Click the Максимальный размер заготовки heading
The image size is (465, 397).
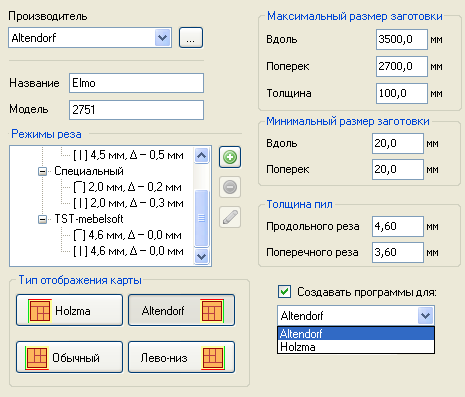[x=355, y=16]
